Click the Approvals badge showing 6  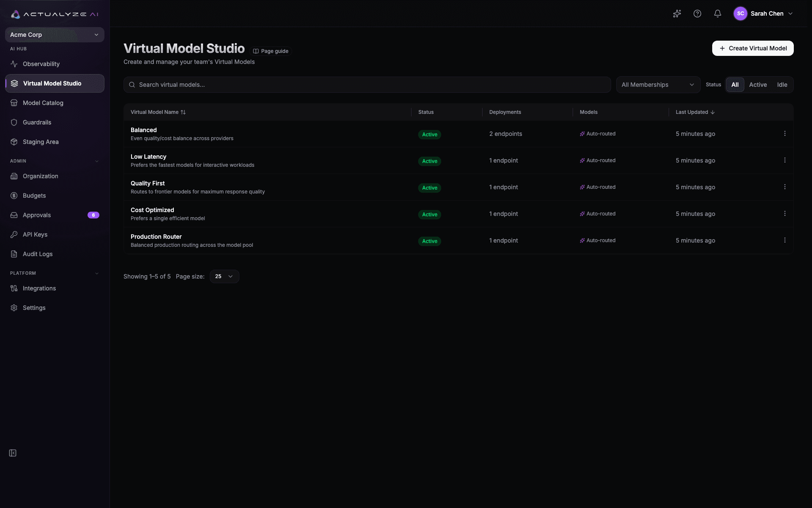pos(93,215)
